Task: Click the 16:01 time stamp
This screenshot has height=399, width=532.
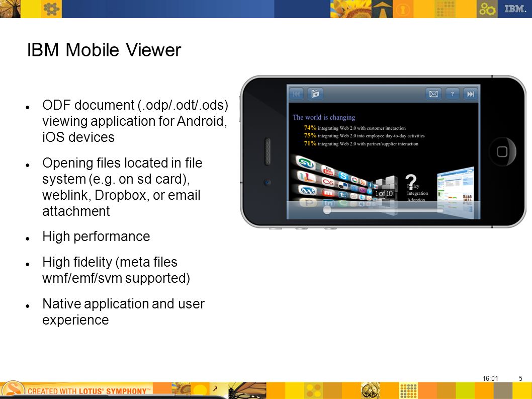Action: [x=490, y=378]
